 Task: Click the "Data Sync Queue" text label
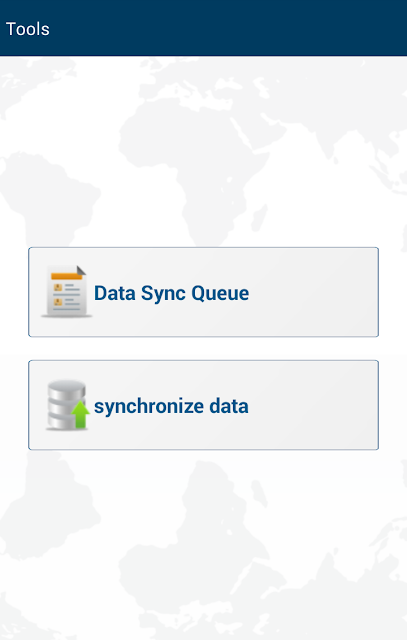point(171,293)
